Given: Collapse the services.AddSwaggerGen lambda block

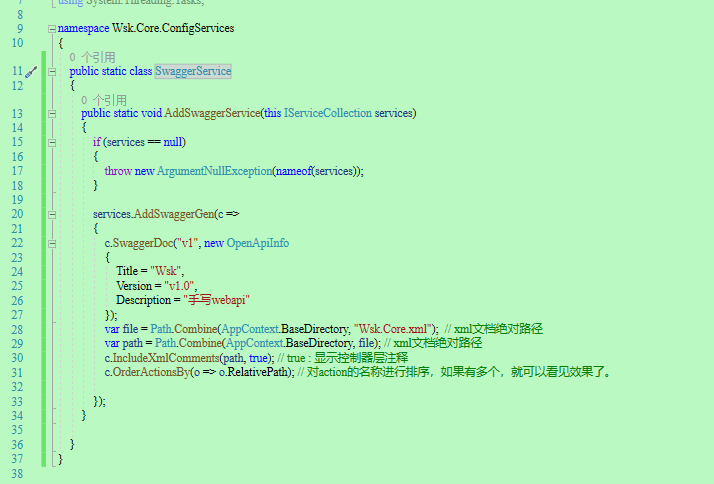Looking at the screenshot, I should point(52,214).
